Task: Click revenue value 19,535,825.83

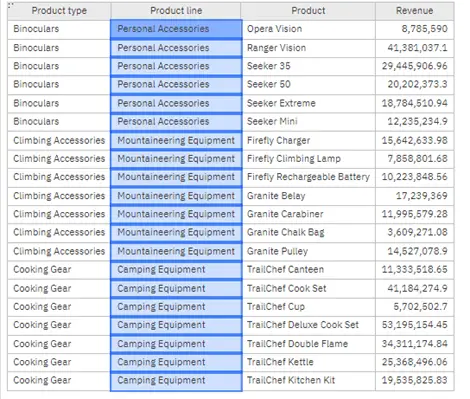Action: pos(415,380)
